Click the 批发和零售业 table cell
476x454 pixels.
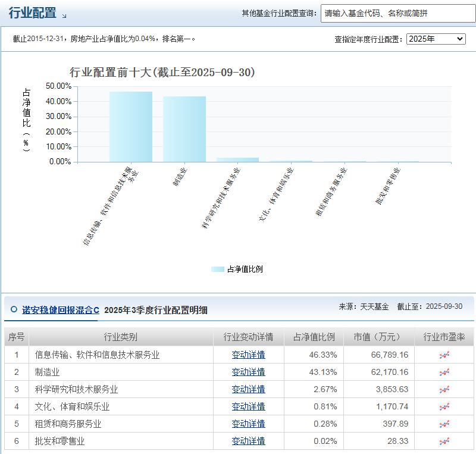(x=121, y=442)
